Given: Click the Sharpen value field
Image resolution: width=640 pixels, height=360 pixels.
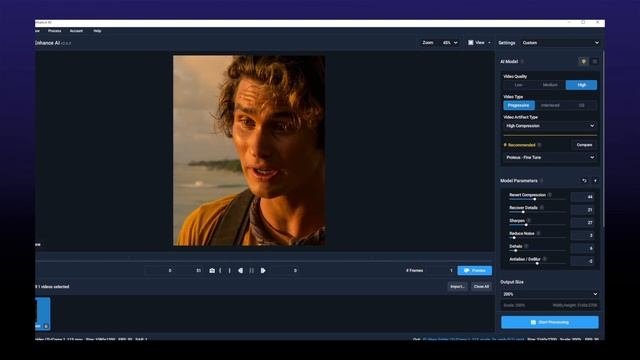Looking at the screenshot, I should [582, 222].
